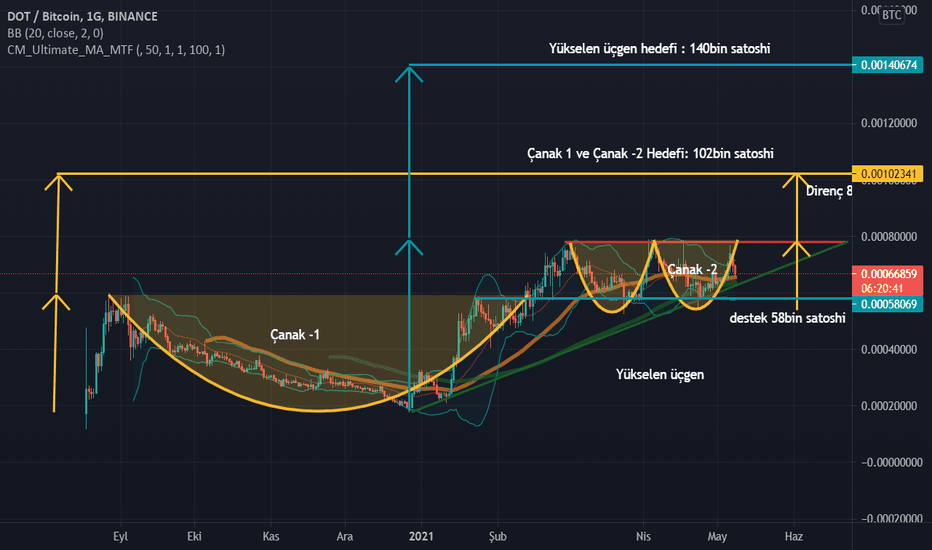Select the 'Direnç' annotation text
Image resolution: width=932 pixels, height=550 pixels.
829,191
